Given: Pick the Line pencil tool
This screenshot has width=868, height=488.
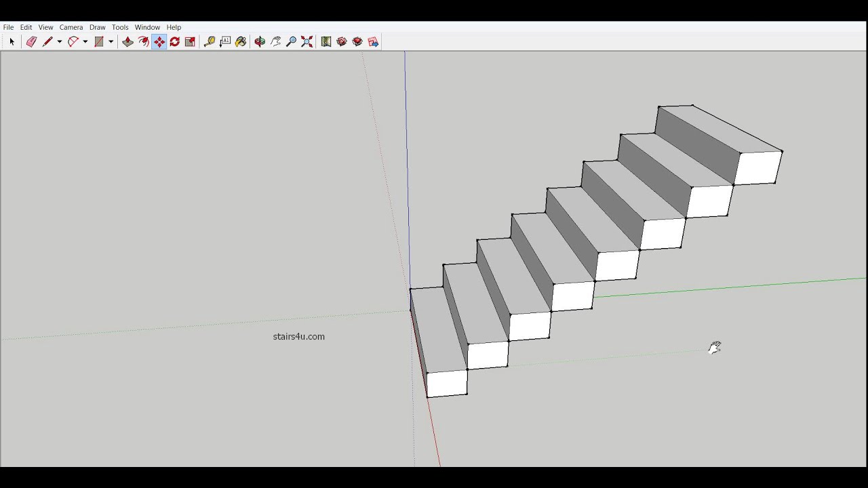Looking at the screenshot, I should tap(47, 41).
